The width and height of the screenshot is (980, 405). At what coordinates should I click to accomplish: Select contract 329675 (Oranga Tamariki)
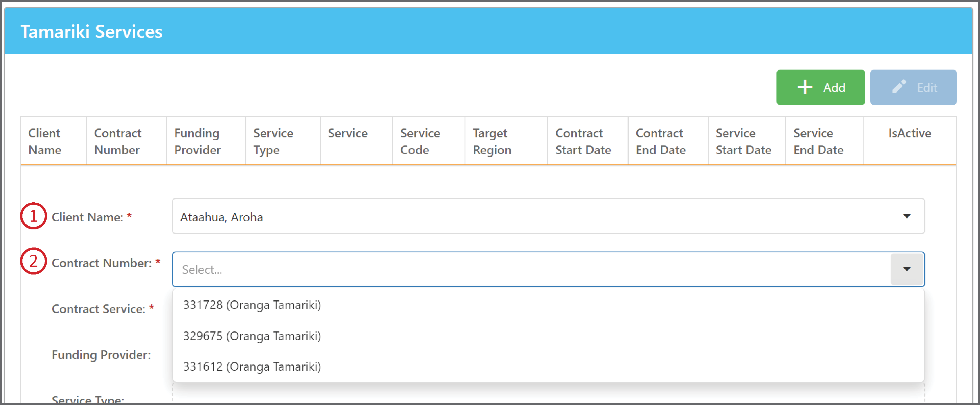click(548, 336)
